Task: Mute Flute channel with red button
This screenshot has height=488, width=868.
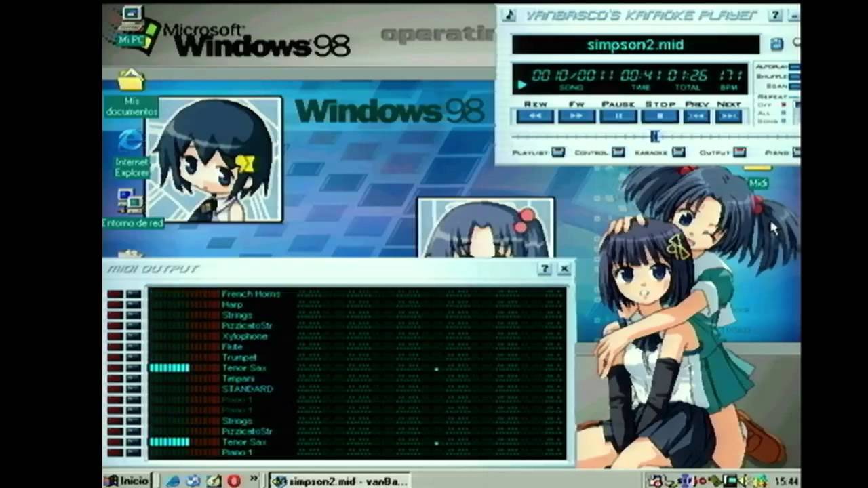Action: click(115, 347)
